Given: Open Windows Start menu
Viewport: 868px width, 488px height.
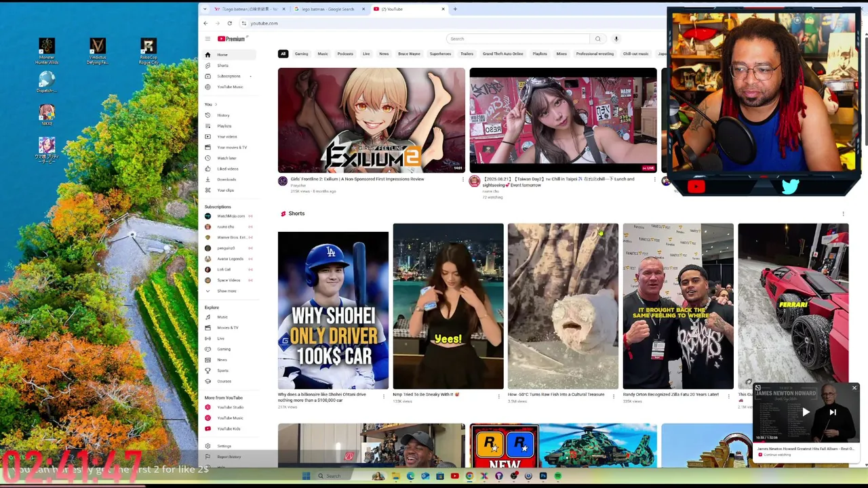Looking at the screenshot, I should pyautogui.click(x=306, y=476).
